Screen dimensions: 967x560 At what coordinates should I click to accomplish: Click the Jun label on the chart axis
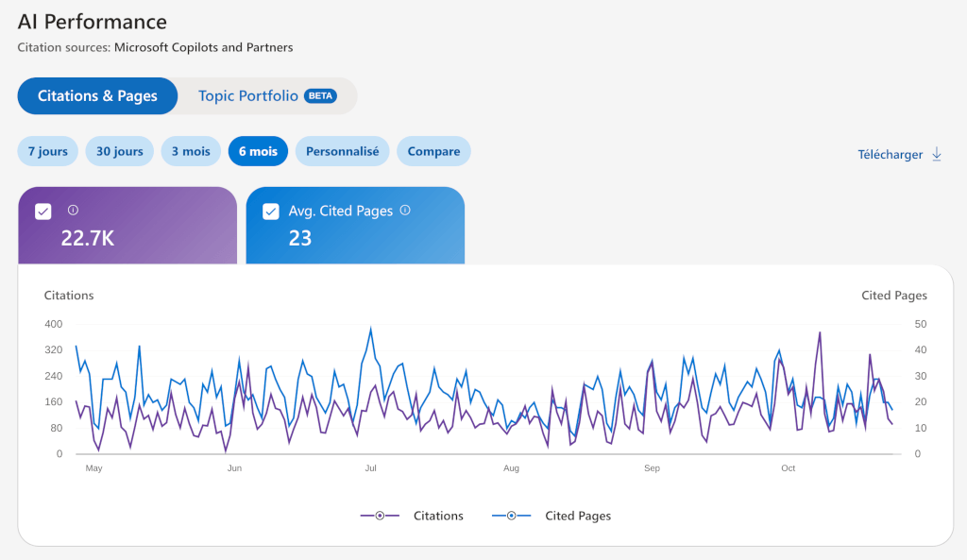(234, 468)
